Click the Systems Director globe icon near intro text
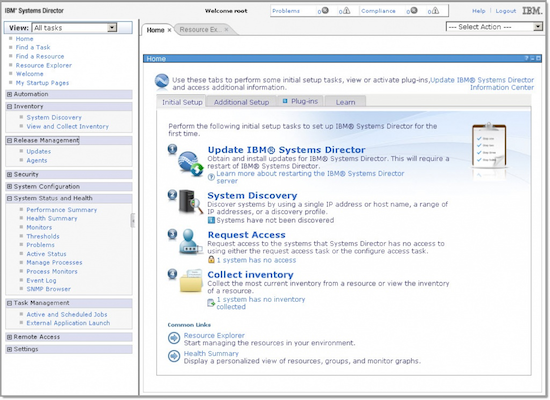Screen dimensions: 550x400 162,81
